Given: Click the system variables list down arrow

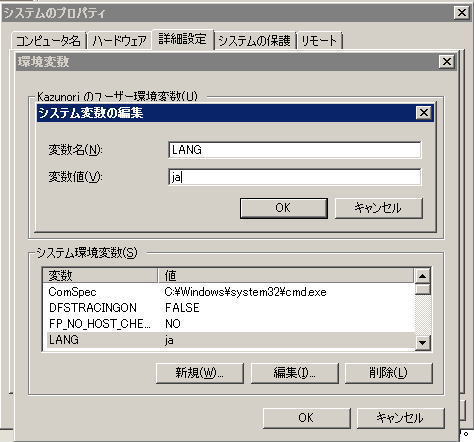Looking at the screenshot, I should tap(423, 342).
